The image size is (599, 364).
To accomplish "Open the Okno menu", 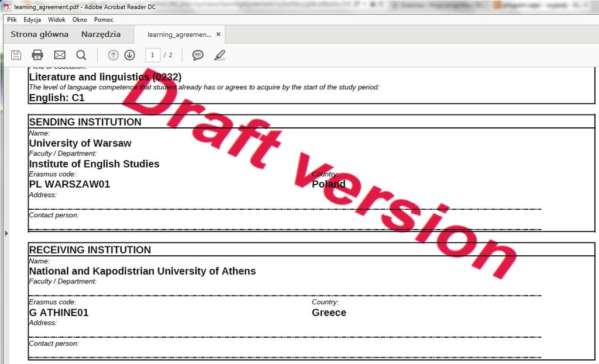I will pos(80,19).
